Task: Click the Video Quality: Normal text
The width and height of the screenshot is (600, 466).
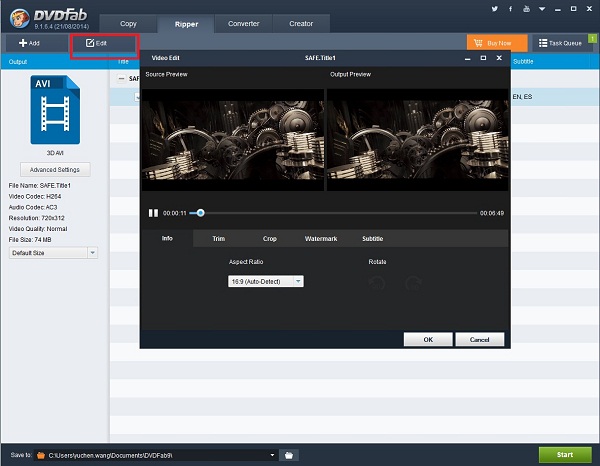Action: point(38,229)
